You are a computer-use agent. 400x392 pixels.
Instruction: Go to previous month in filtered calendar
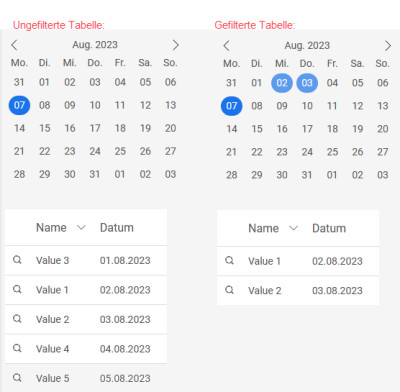[x=226, y=46]
